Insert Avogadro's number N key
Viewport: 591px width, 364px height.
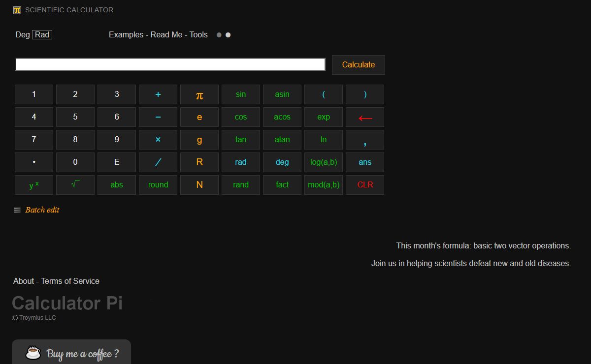[199, 185]
